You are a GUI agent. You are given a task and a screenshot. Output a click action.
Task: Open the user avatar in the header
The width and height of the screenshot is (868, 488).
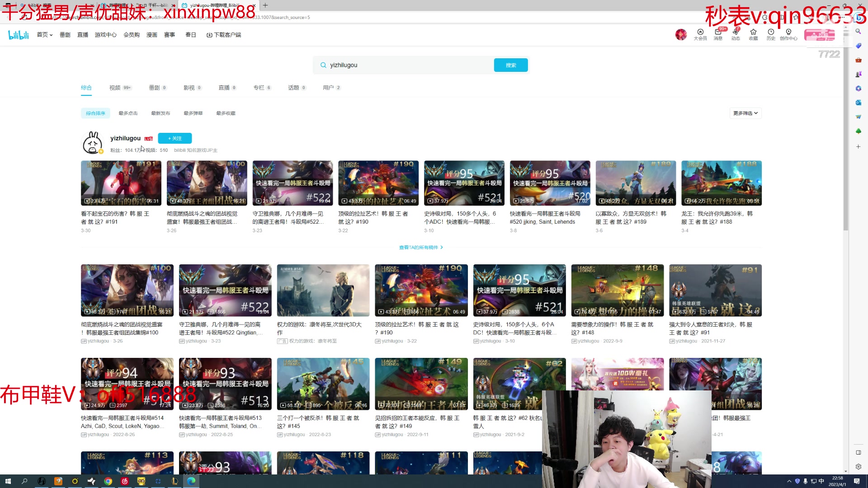click(681, 34)
